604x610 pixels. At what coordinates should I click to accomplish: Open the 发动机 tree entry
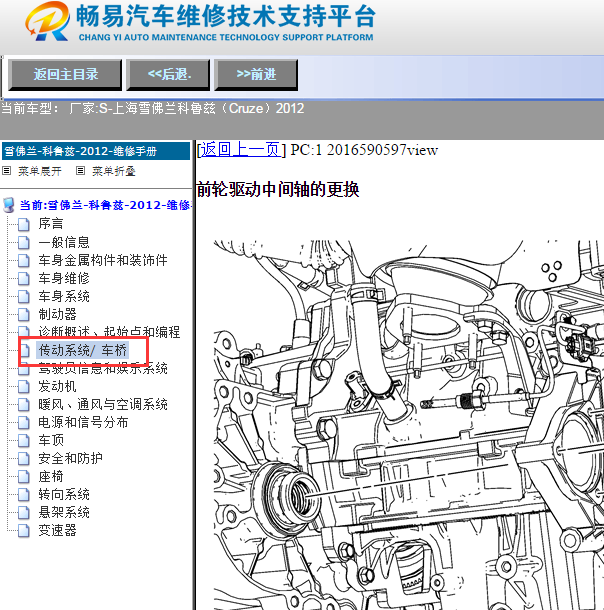point(57,386)
